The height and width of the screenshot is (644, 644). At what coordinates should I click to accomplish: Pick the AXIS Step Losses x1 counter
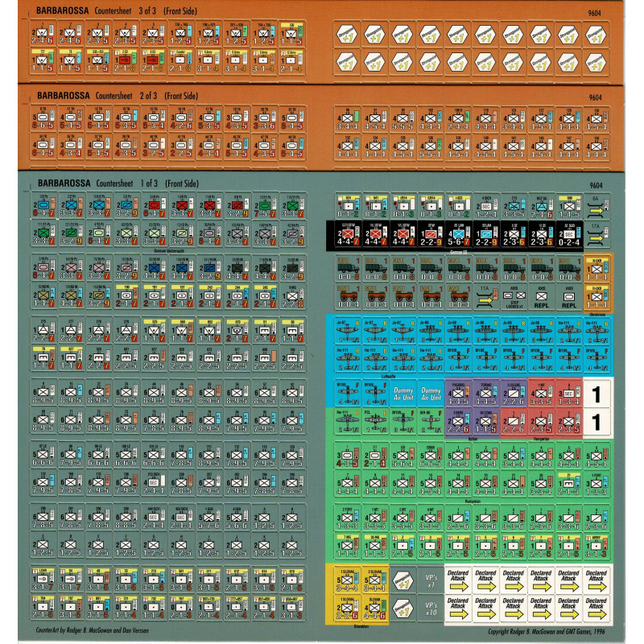(514, 297)
